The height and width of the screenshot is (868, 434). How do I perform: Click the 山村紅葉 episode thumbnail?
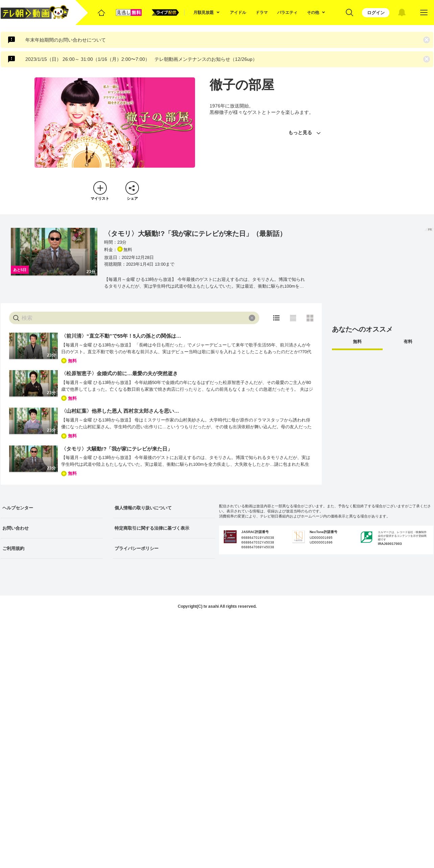(33, 421)
